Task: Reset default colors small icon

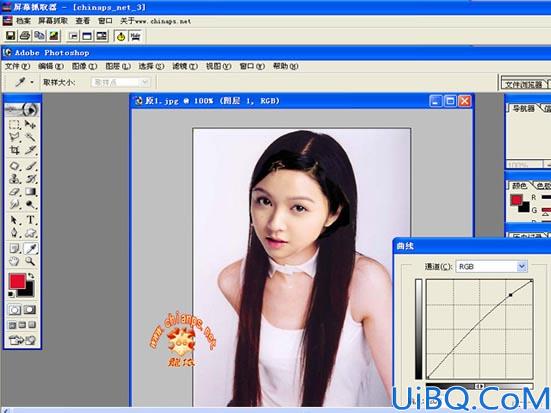Action: [x=12, y=294]
